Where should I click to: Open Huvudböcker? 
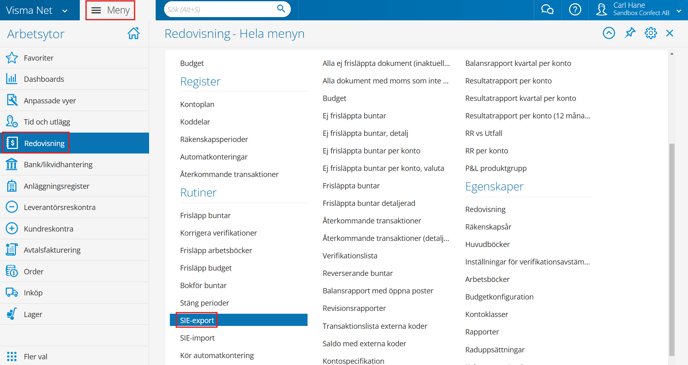(487, 244)
